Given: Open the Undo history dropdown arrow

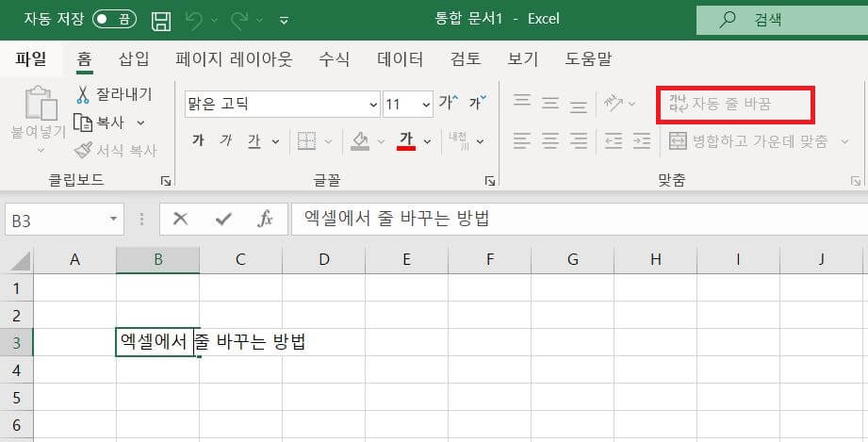Looking at the screenshot, I should (x=214, y=21).
